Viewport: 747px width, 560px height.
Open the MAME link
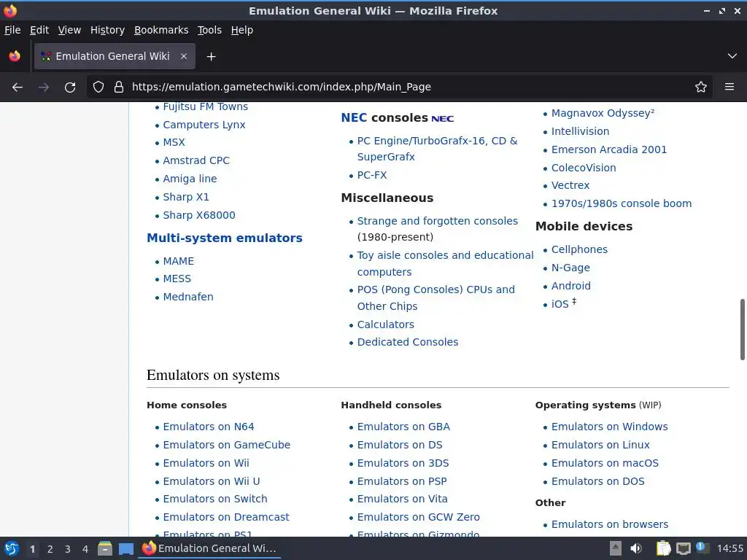tap(178, 262)
